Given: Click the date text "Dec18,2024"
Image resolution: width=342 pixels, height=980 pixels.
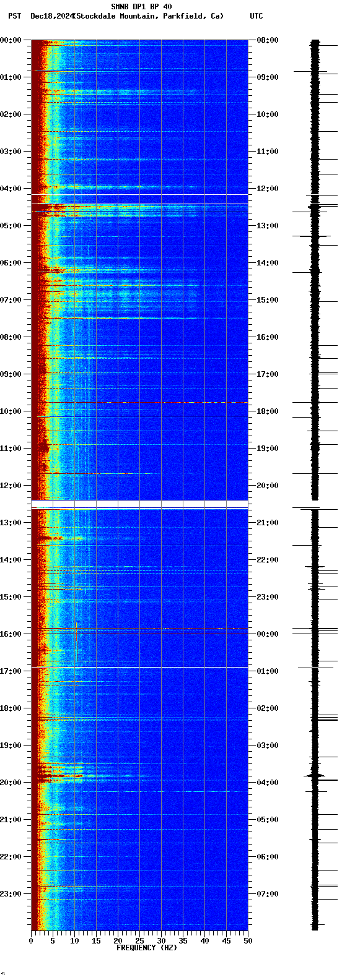Looking at the screenshot, I should pos(51,16).
